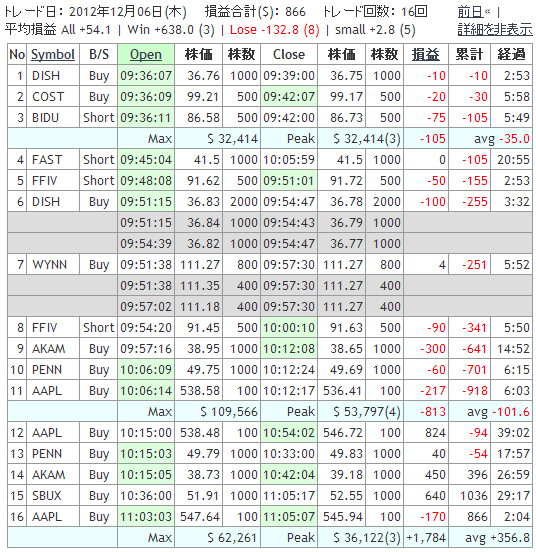Click open time 09:36:09

pyautogui.click(x=146, y=96)
